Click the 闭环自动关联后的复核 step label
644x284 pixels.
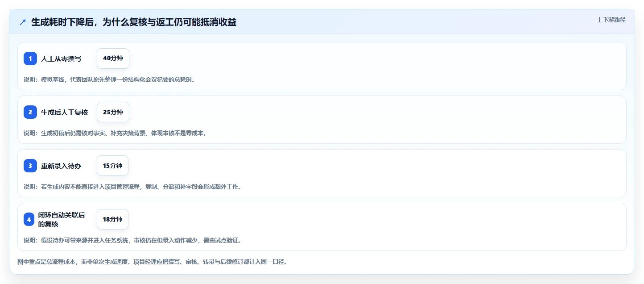pos(62,219)
